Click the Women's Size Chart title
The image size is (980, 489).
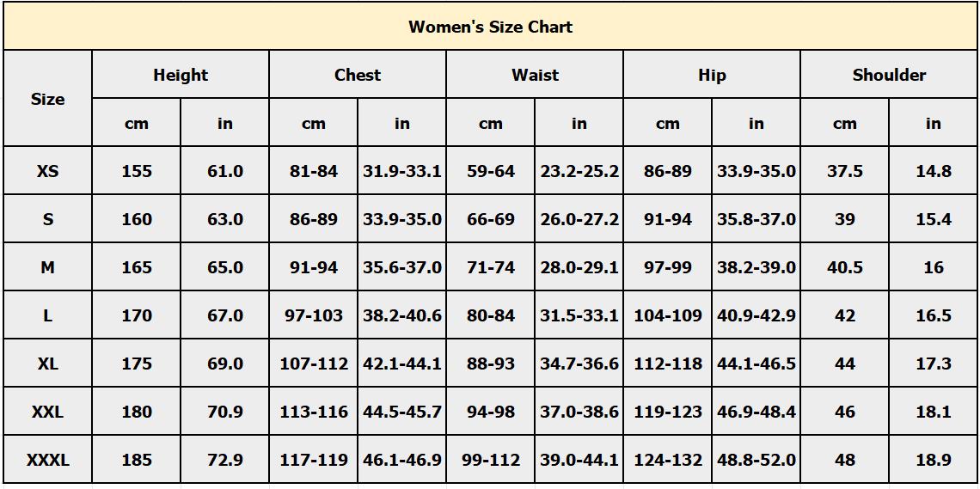point(490,27)
